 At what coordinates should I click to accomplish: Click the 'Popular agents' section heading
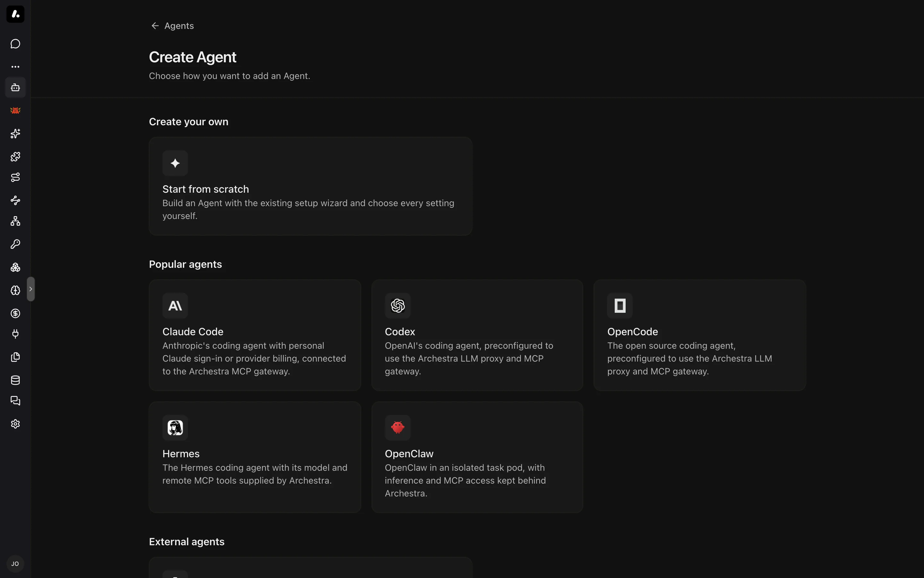185,265
